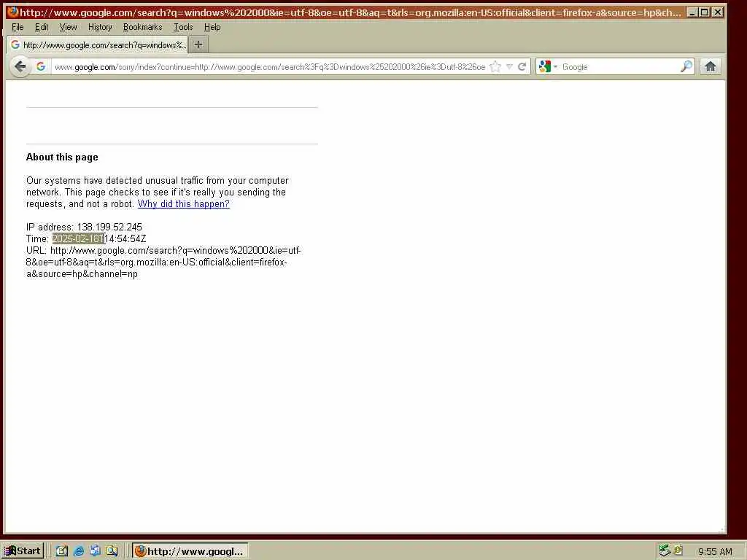This screenshot has width=747, height=560.
Task: Open search engine selector dropdown
Action: (548, 66)
